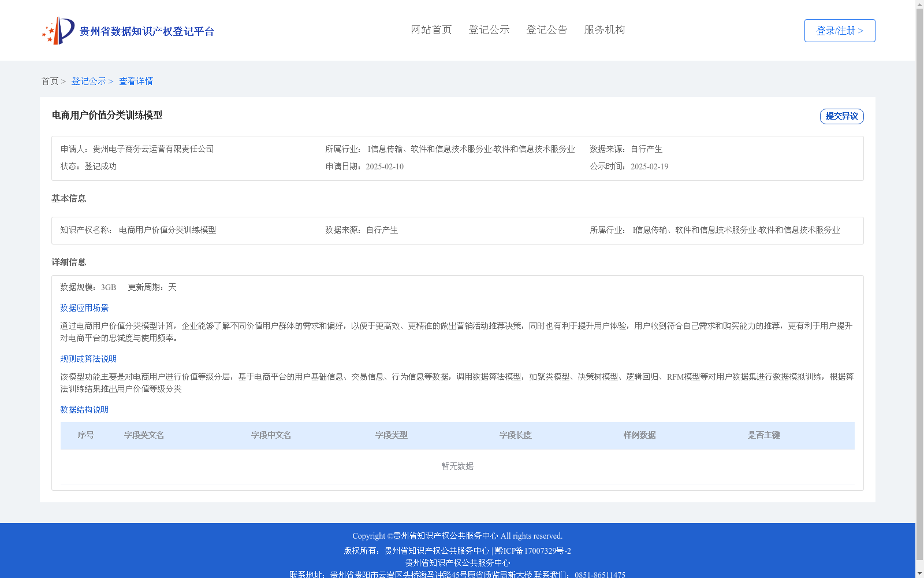Click the 规则或算法说明 heading

pyautogui.click(x=88, y=359)
